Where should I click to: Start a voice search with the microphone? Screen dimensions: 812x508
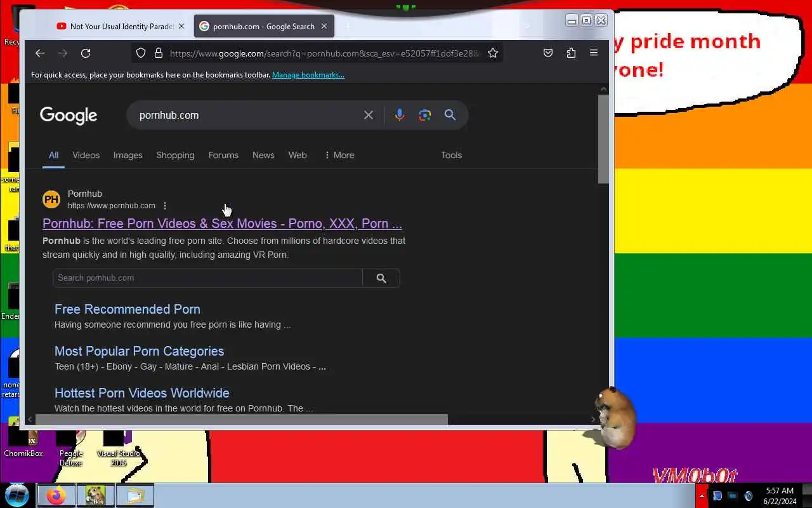point(399,115)
